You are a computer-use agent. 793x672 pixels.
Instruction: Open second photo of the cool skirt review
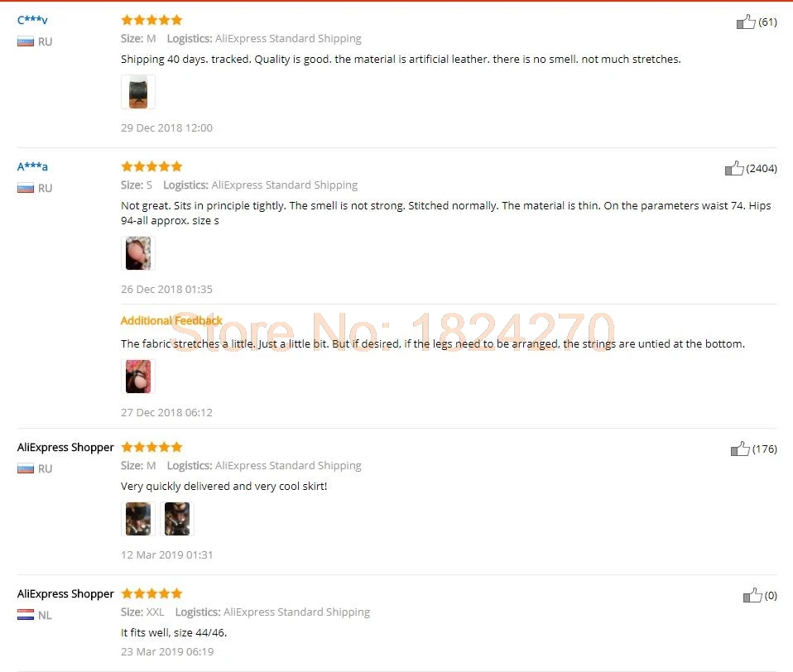(x=177, y=519)
